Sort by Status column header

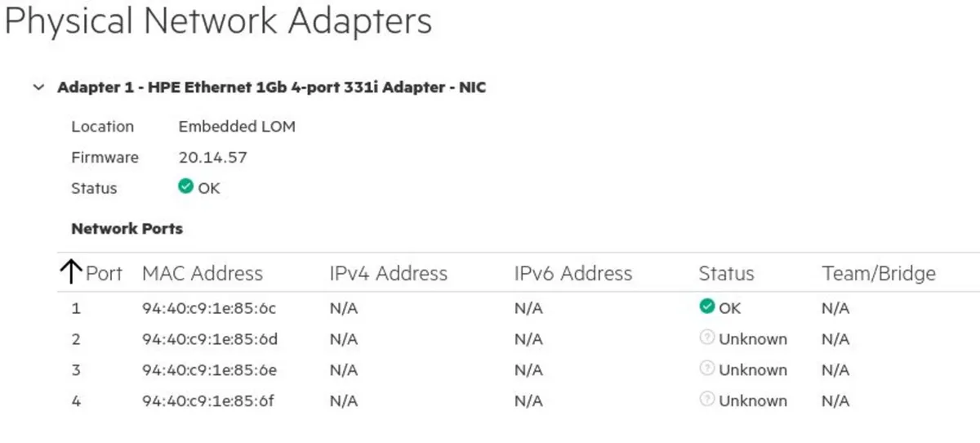(x=726, y=274)
